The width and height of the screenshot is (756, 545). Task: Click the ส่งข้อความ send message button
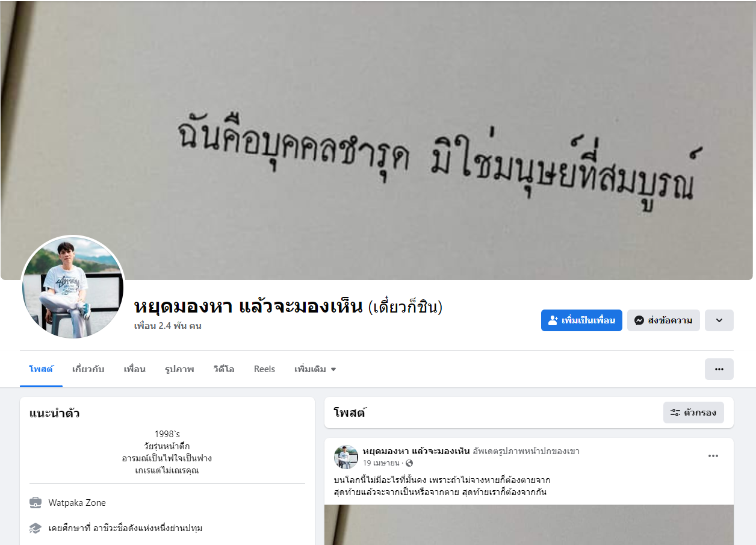[663, 320]
